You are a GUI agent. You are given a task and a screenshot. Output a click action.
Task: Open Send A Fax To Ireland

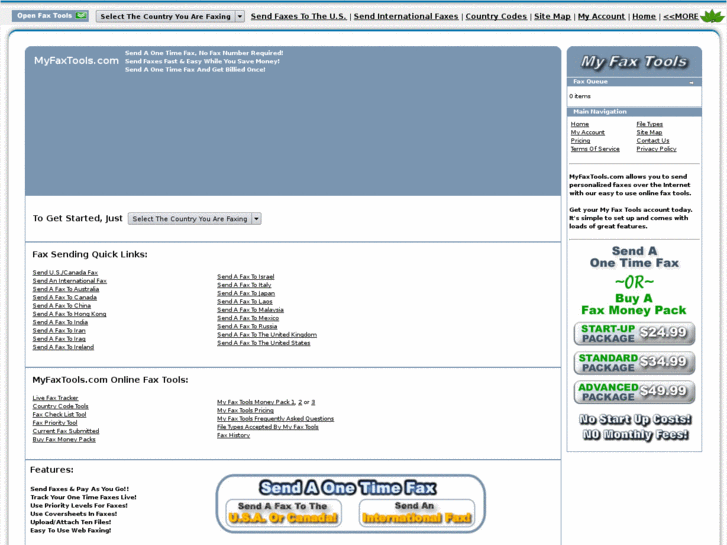coord(63,347)
